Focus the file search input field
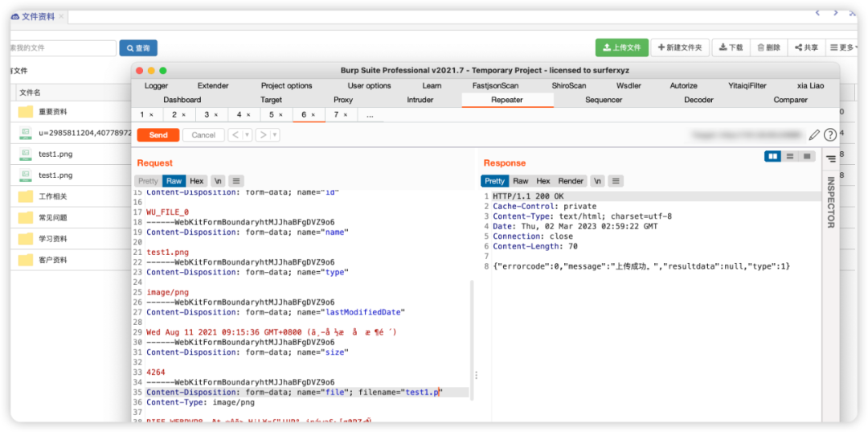 pyautogui.click(x=63, y=48)
